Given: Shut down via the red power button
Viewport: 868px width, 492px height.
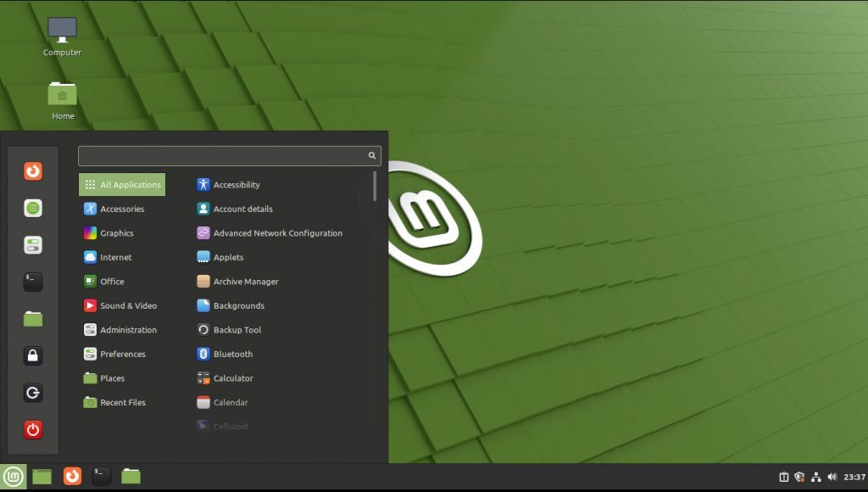Looking at the screenshot, I should coord(32,429).
